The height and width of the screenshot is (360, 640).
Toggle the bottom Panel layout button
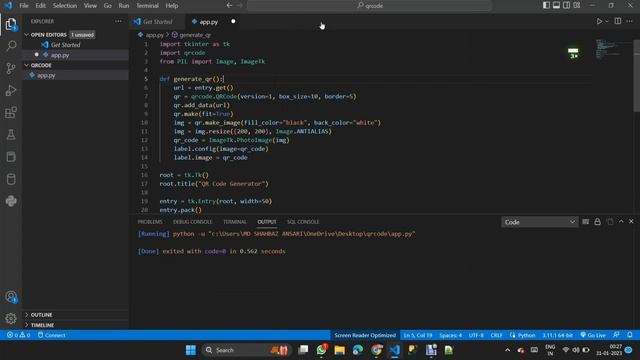[556, 5]
